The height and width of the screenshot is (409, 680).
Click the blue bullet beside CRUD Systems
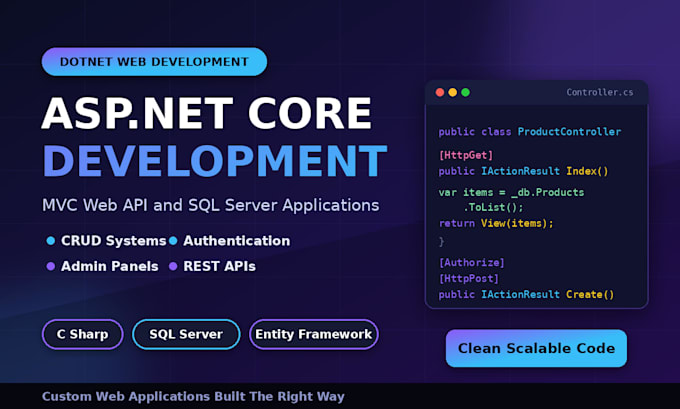point(51,241)
